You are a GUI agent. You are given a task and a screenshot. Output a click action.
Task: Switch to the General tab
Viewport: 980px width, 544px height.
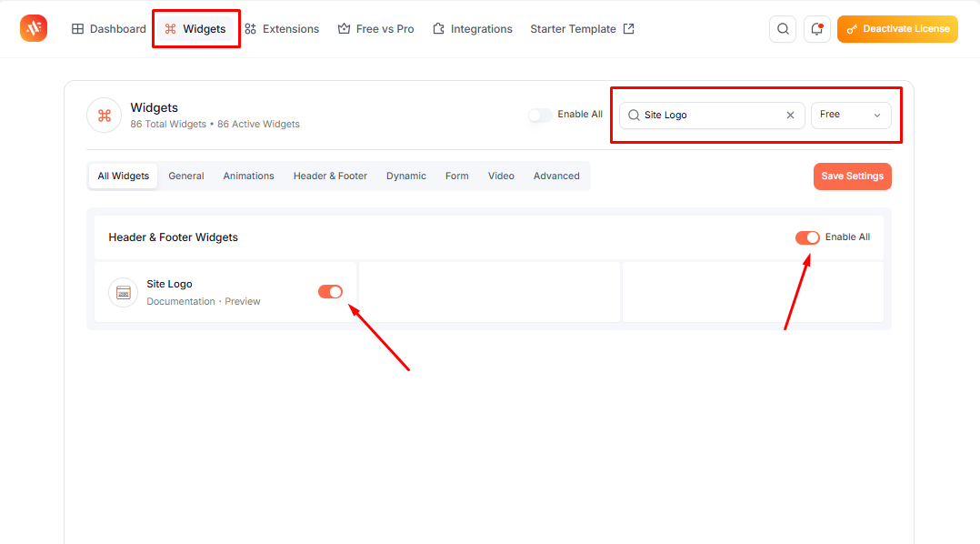tap(186, 176)
